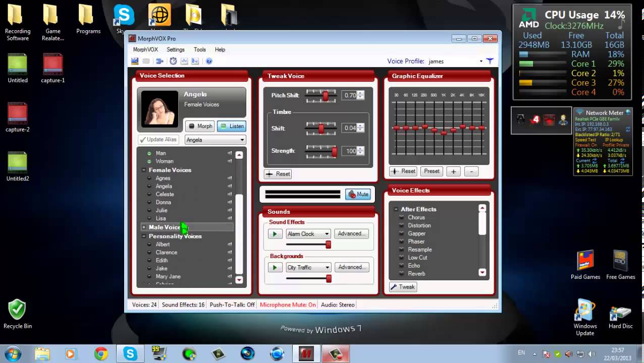Toggle the Listen button off
644x363 pixels.
(231, 126)
